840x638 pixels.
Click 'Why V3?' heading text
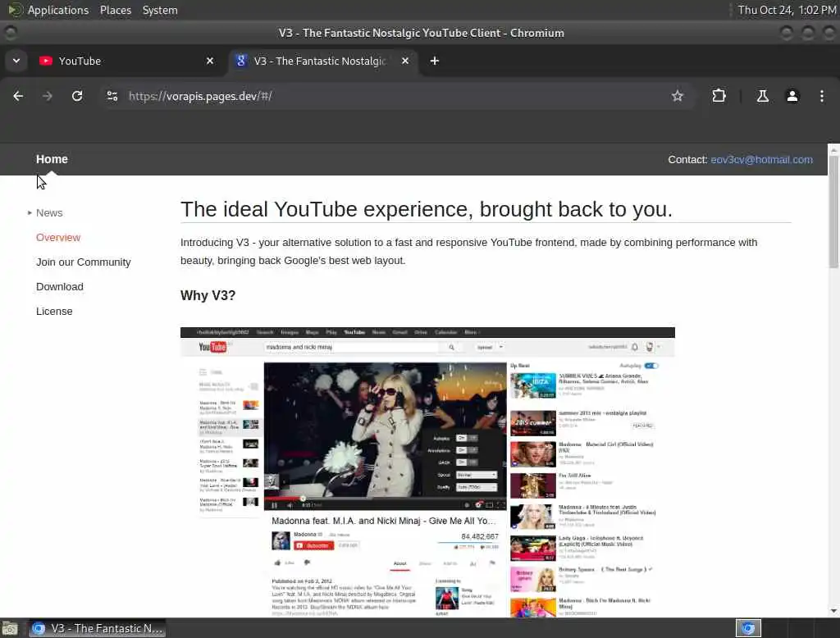click(x=208, y=296)
